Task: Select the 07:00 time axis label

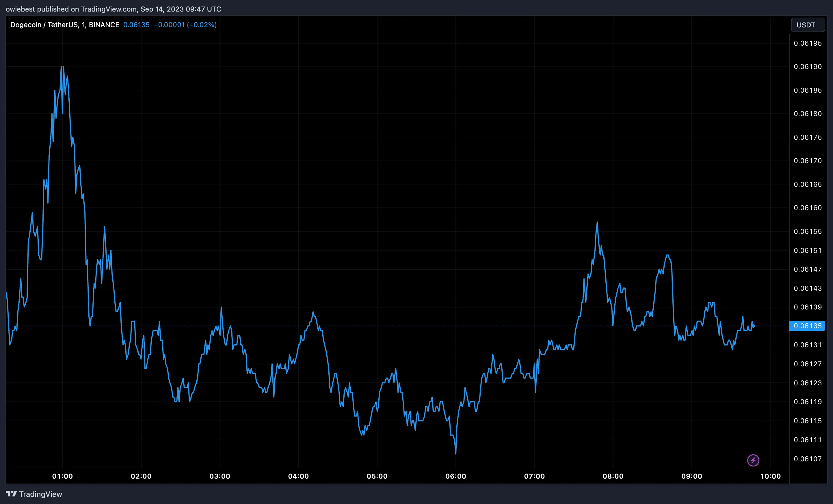Action: click(x=535, y=476)
